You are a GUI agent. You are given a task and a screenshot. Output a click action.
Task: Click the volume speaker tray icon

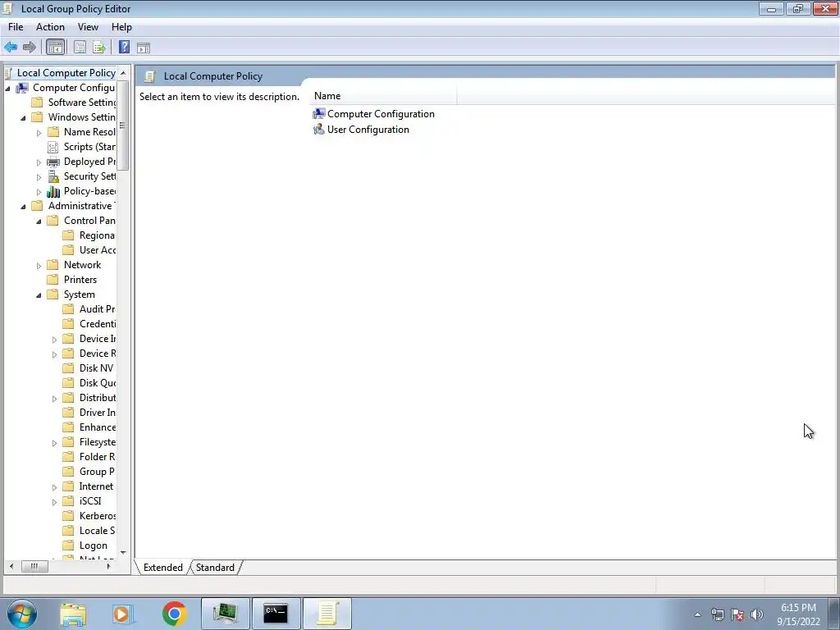(757, 614)
